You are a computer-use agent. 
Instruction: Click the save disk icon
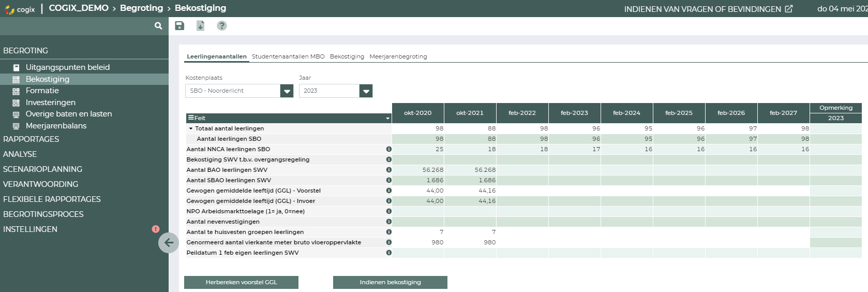(179, 26)
